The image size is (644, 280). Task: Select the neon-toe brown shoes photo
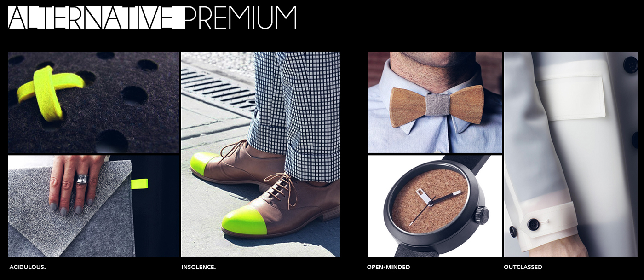click(x=260, y=154)
